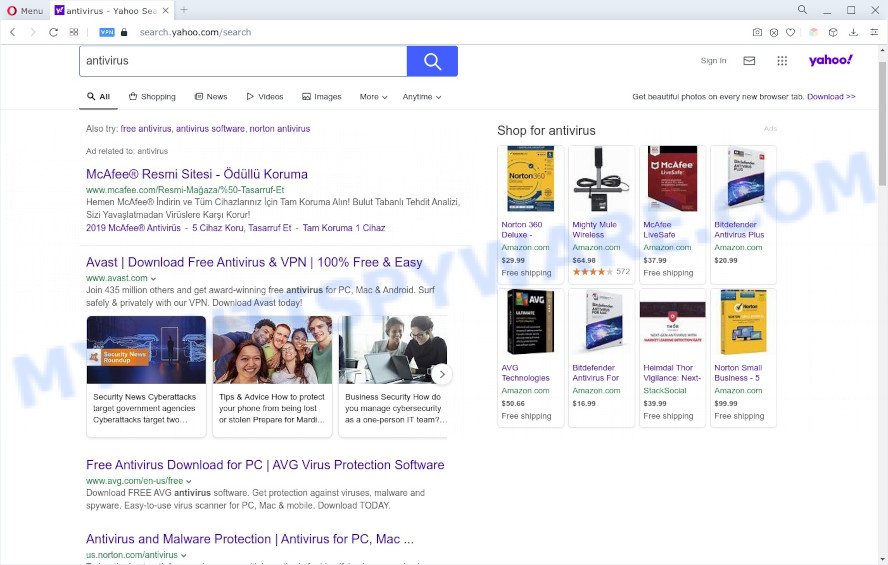Click 'antivirus software' suggestion
The image size is (888, 565).
point(210,129)
